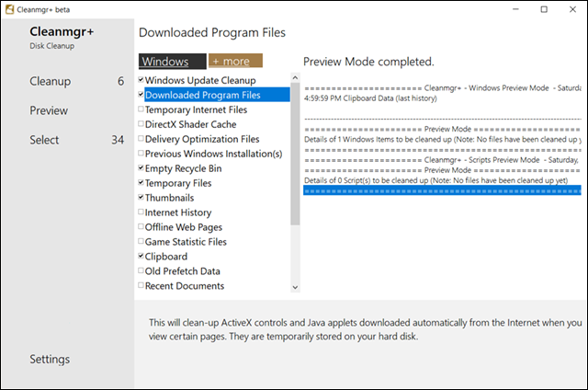Select the Recent Documents label
The height and width of the screenshot is (390, 588).
pyautogui.click(x=185, y=286)
